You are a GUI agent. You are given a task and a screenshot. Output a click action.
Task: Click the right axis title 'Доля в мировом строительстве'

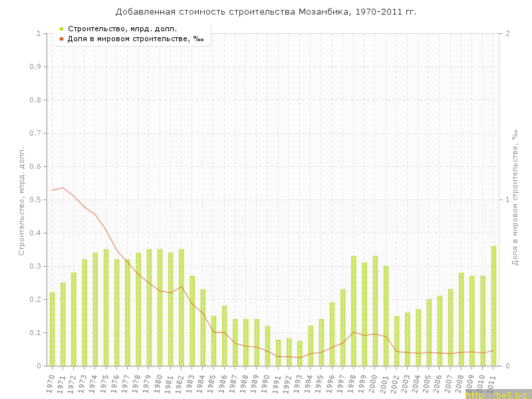pyautogui.click(x=515, y=198)
